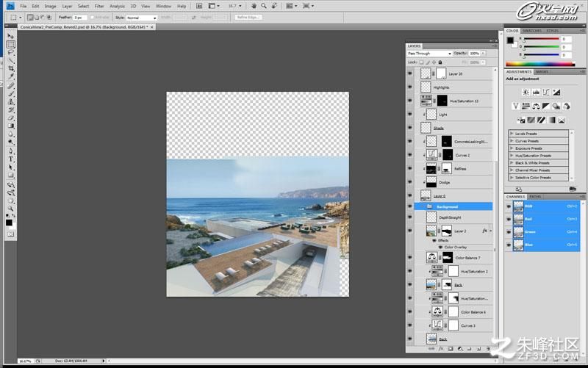Image resolution: width=588 pixels, height=368 pixels.
Task: Click the foreground color swatch in toolbar
Action: [9, 223]
